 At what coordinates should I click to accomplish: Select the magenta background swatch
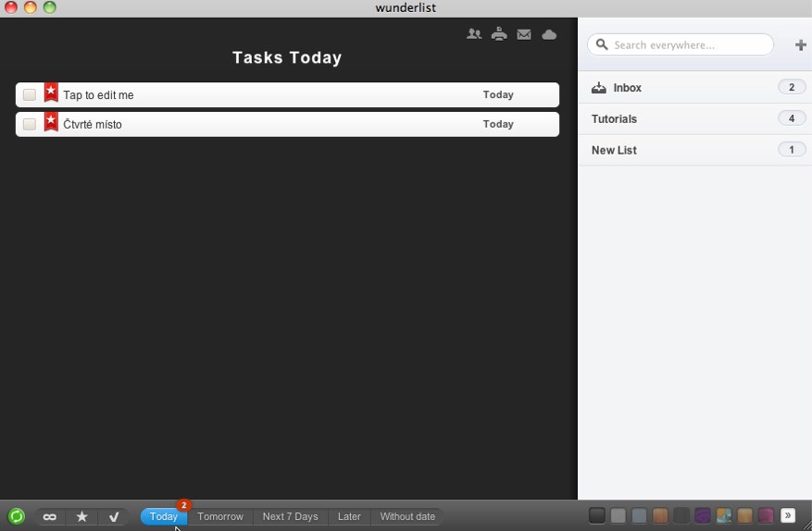click(x=766, y=515)
